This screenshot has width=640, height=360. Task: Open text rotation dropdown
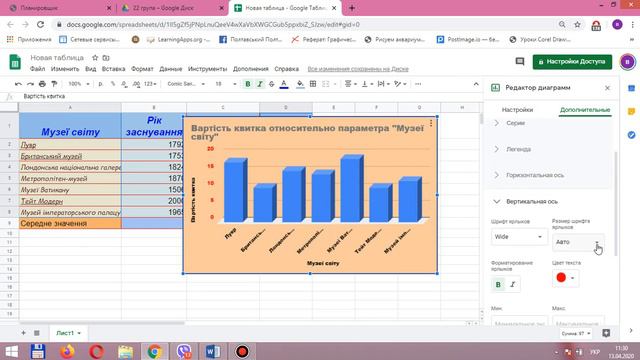click(x=400, y=84)
